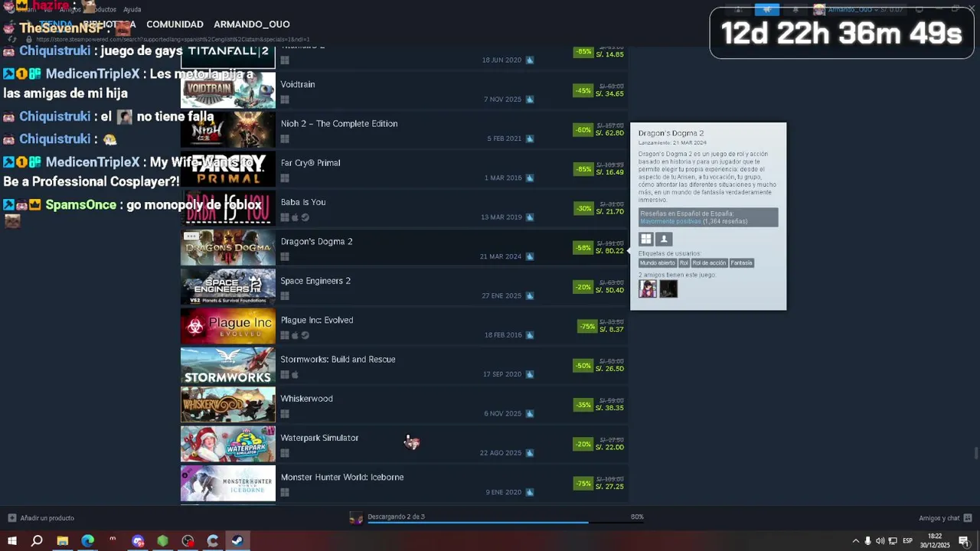Screen dimensions: 980x551
Task: Click the -58% discount badge
Action: (583, 248)
